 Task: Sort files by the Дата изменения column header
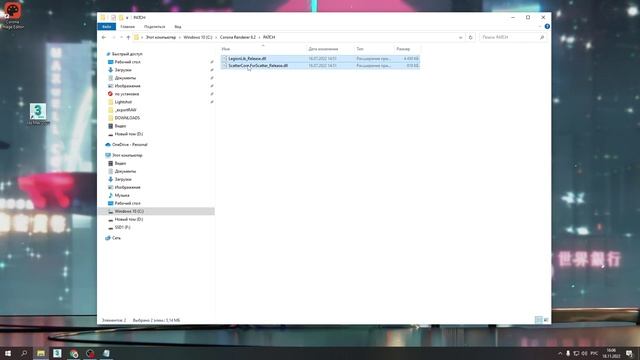pyautogui.click(x=330, y=49)
